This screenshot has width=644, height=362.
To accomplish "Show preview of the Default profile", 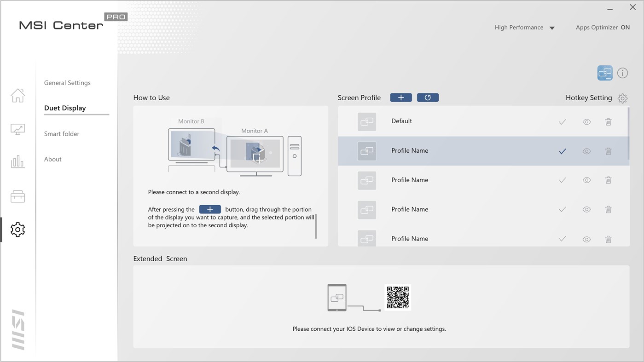I will click(x=586, y=121).
